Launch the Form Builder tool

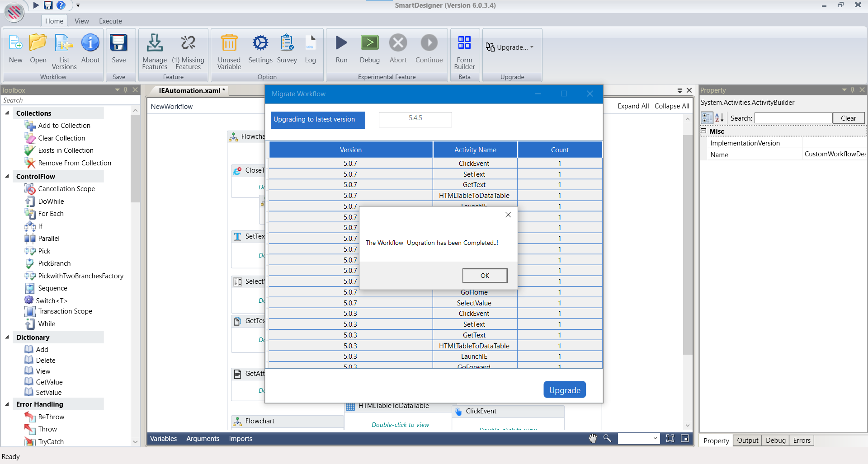coord(464,43)
